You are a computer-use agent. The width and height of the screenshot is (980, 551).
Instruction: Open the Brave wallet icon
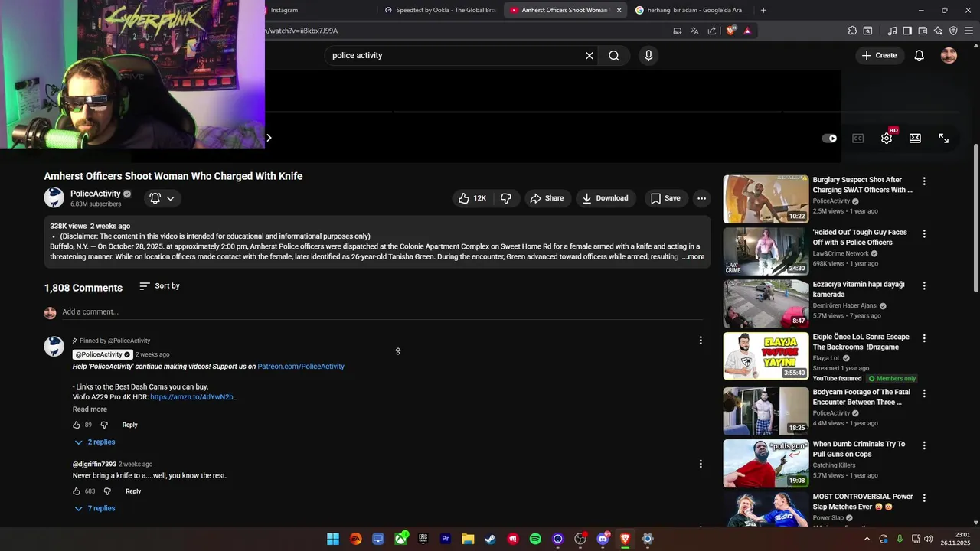923,31
